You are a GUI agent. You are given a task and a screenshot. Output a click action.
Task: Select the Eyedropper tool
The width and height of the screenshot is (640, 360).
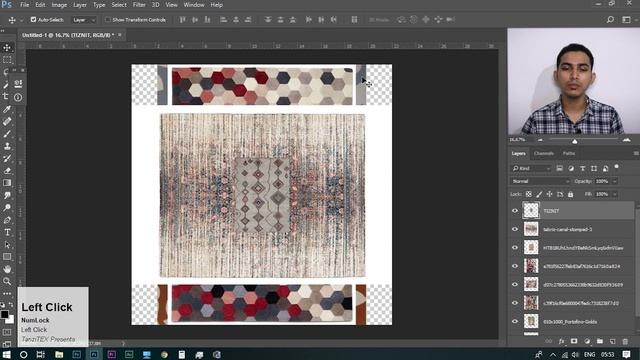tap(7, 109)
